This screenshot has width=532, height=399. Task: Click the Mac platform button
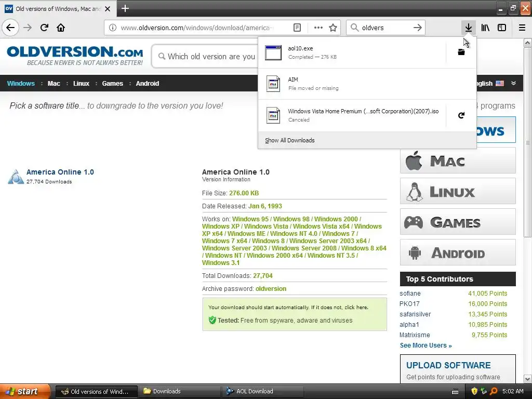pos(458,161)
